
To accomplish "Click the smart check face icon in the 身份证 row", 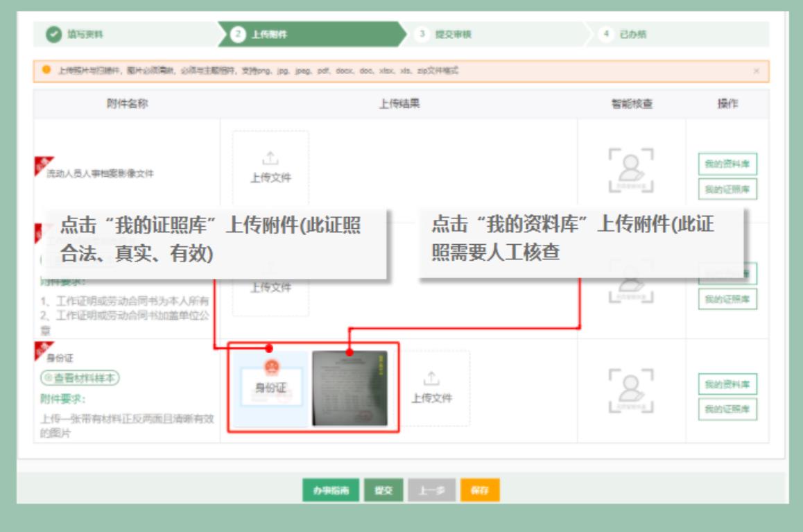I will click(631, 391).
